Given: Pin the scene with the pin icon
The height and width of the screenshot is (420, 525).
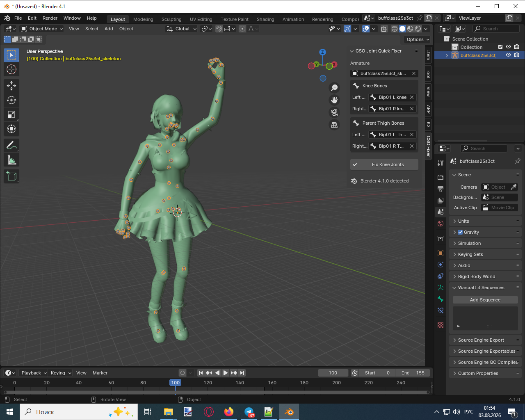Looking at the screenshot, I should tap(518, 161).
